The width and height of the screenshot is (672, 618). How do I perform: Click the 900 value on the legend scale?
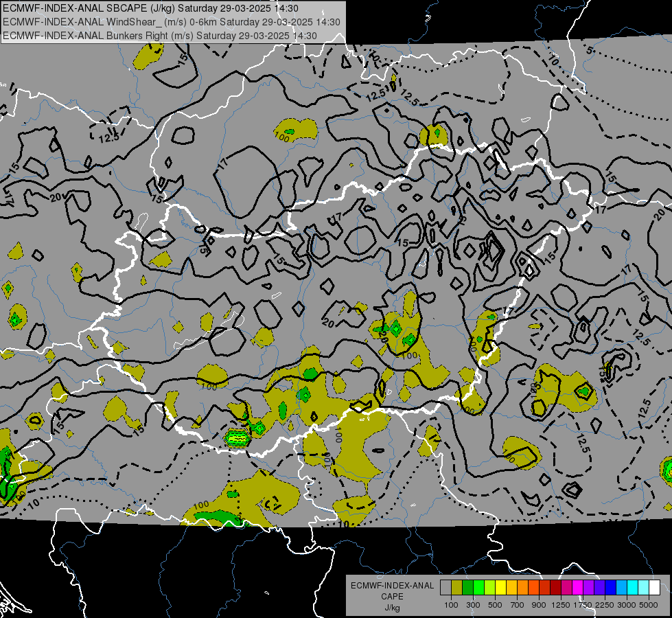click(539, 605)
